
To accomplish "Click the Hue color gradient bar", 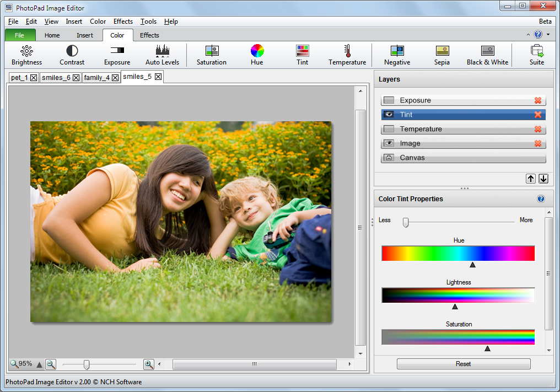I will [x=457, y=253].
